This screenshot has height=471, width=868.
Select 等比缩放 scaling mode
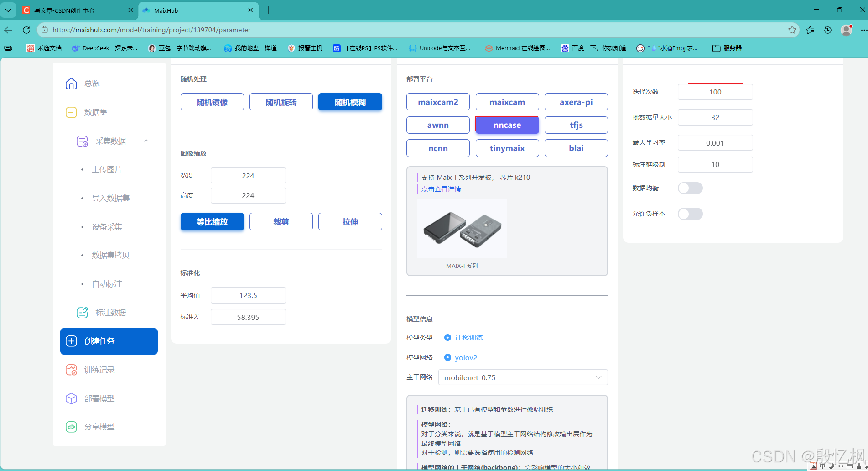pos(212,222)
